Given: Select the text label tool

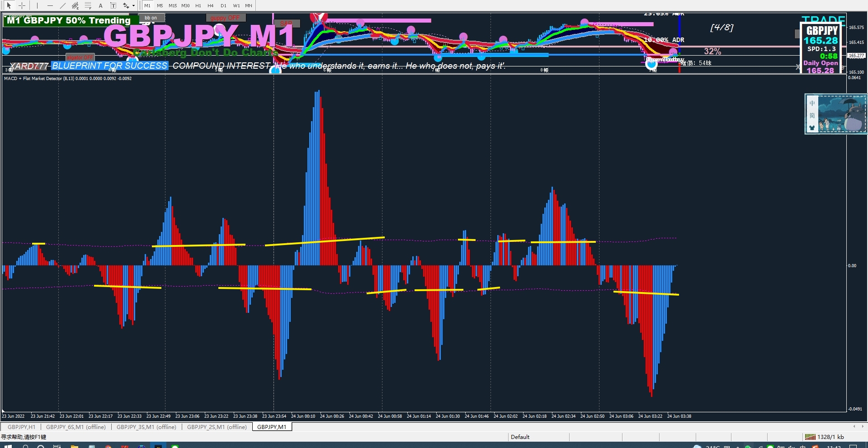Looking at the screenshot, I should pyautogui.click(x=113, y=5).
